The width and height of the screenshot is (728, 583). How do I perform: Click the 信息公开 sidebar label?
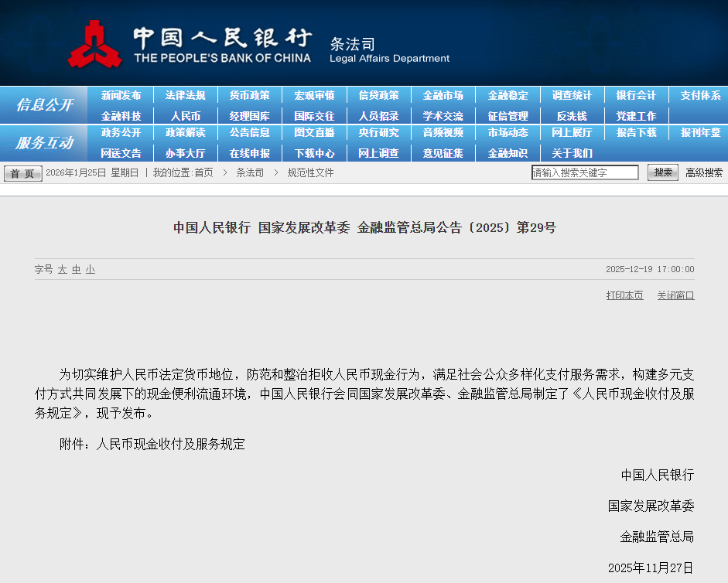pos(44,105)
